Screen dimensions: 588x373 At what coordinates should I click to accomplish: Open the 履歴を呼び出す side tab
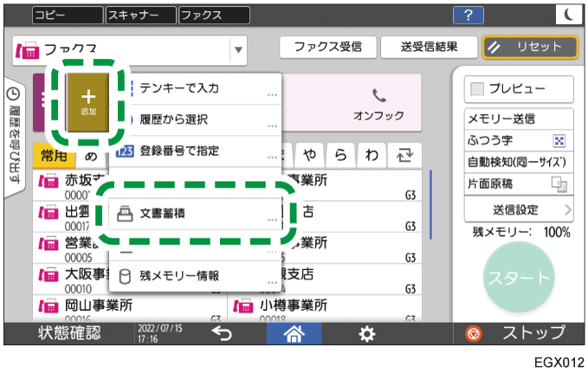(x=14, y=137)
